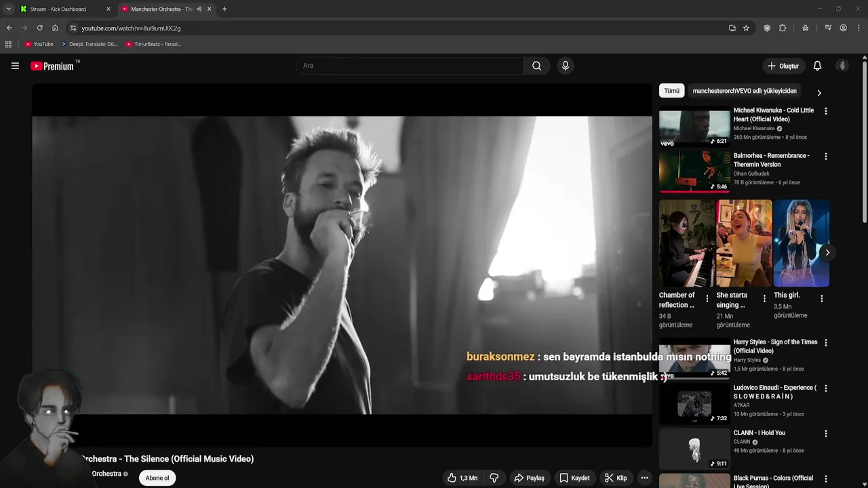This screenshot has width=868, height=488.
Task: Open Ludovico Einaudi Experience thumbnail
Action: click(x=694, y=405)
